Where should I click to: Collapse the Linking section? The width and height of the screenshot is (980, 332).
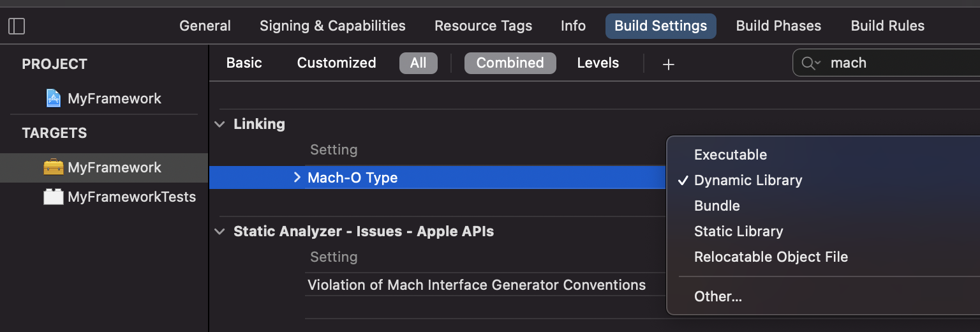220,124
